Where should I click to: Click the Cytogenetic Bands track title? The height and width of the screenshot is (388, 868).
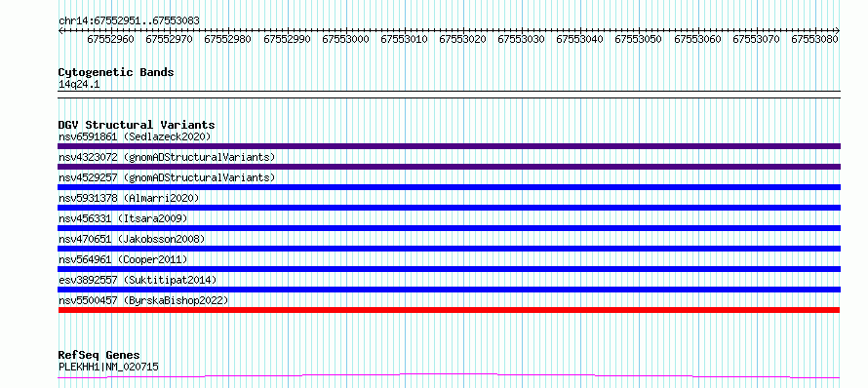[x=116, y=72]
